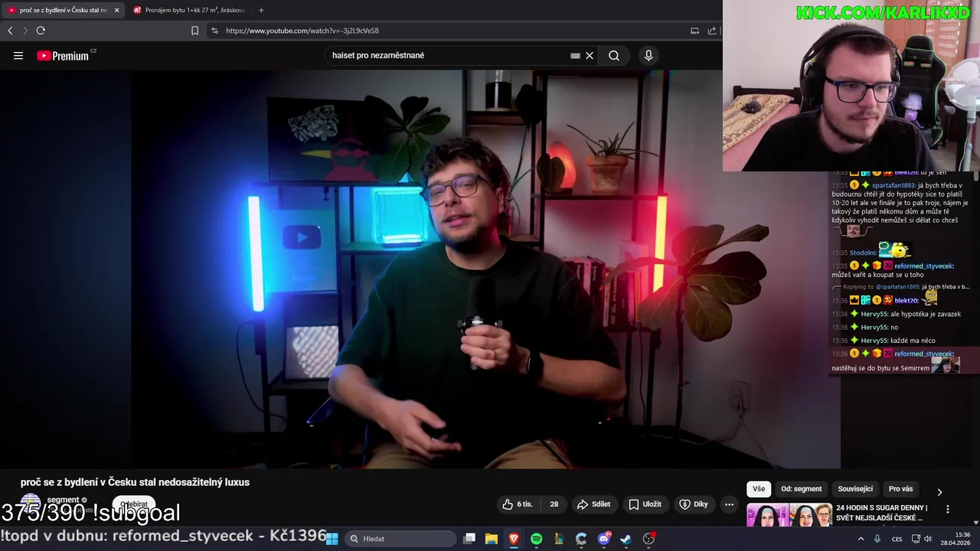980x551 pixels.
Task: Select the 'Od: segment' filter chip
Action: [801, 489]
